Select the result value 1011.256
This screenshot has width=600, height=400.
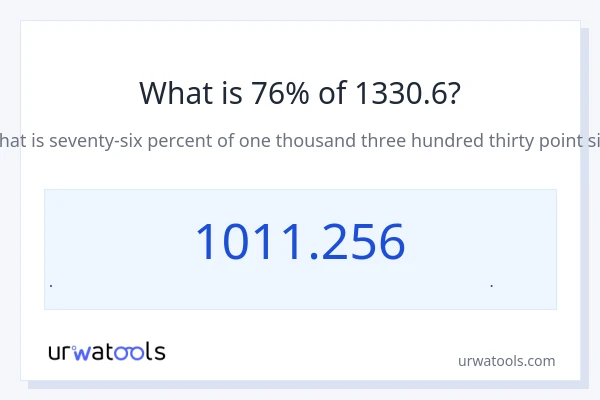[x=300, y=242]
